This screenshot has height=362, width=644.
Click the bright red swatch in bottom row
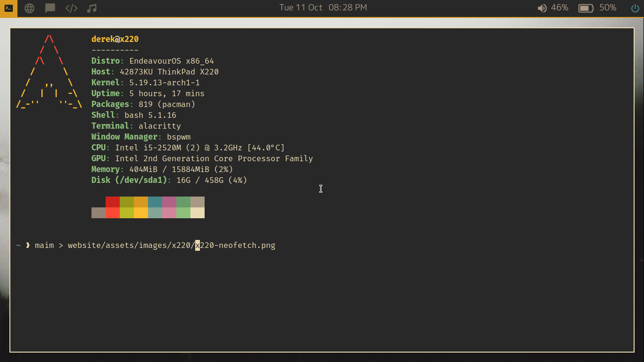point(113,213)
